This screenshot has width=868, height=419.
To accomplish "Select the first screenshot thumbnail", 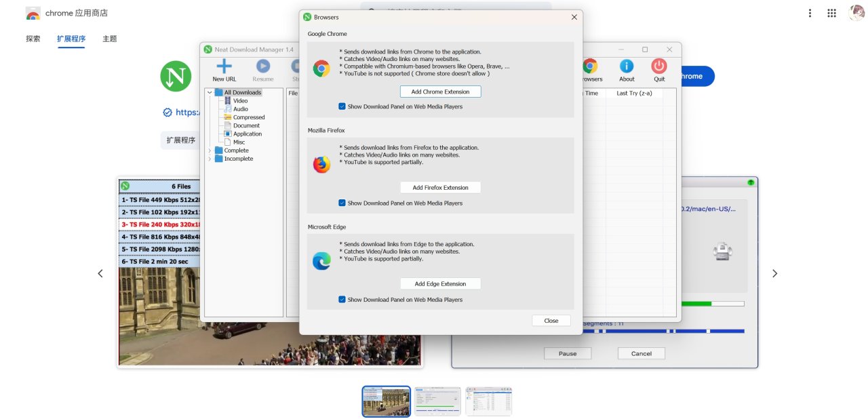I will coord(386,401).
